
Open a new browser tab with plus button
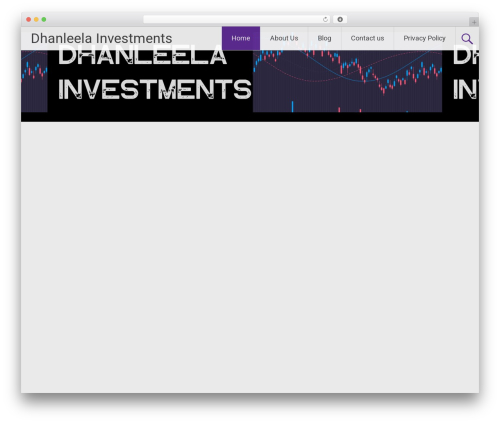pos(474,22)
